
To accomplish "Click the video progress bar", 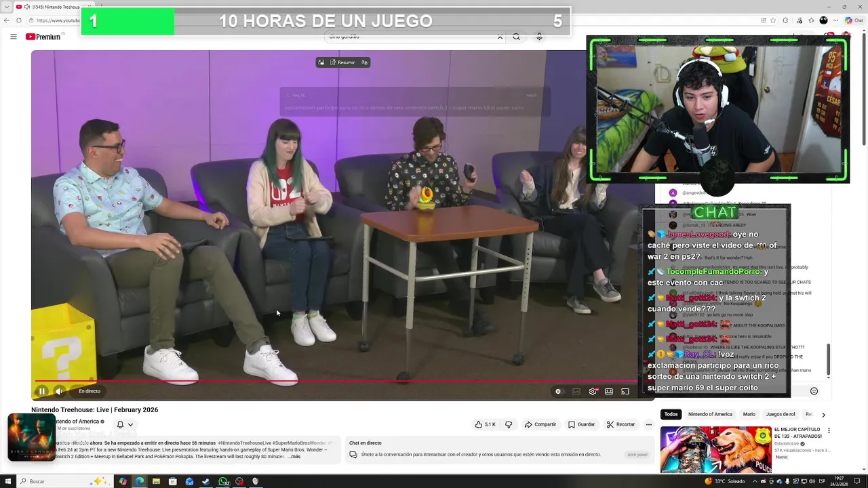I will coord(336,381).
